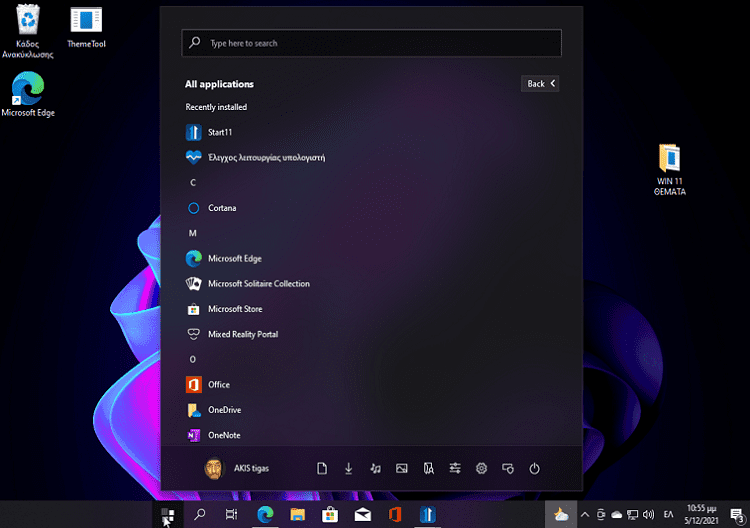Open Start11 from the taskbar
This screenshot has height=528, width=750.
click(x=428, y=515)
